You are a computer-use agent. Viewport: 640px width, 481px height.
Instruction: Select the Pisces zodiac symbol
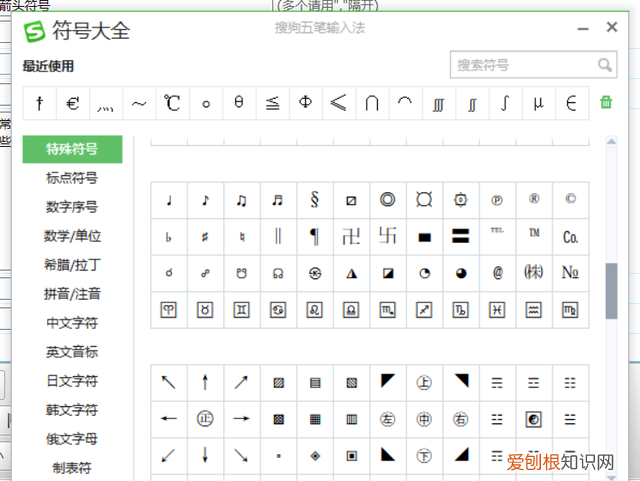[497, 310]
